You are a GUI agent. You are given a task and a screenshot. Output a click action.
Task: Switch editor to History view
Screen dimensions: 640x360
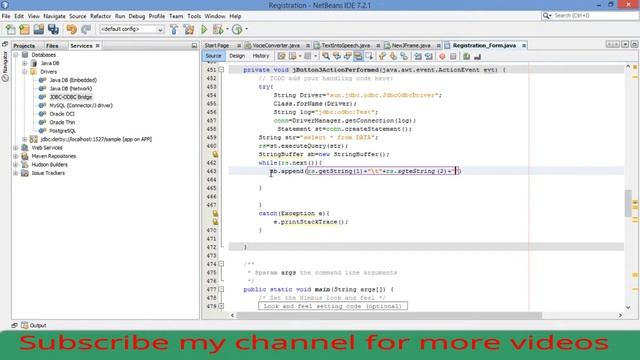click(x=260, y=56)
